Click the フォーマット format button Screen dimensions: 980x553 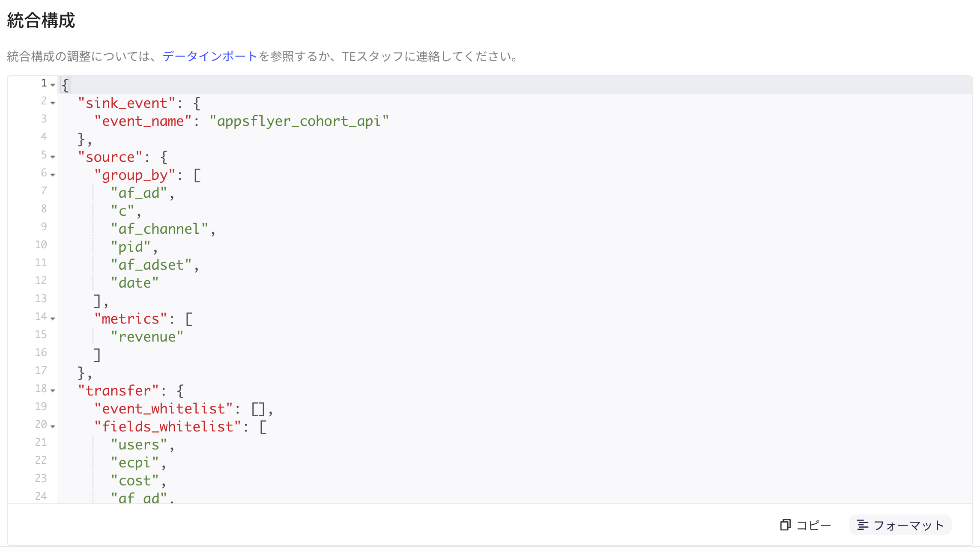pyautogui.click(x=900, y=525)
